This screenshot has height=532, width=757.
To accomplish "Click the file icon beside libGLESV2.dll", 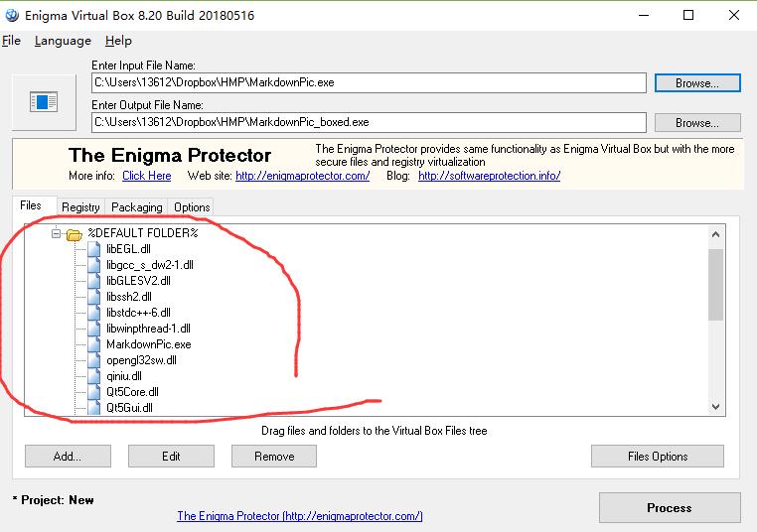I will [x=94, y=281].
